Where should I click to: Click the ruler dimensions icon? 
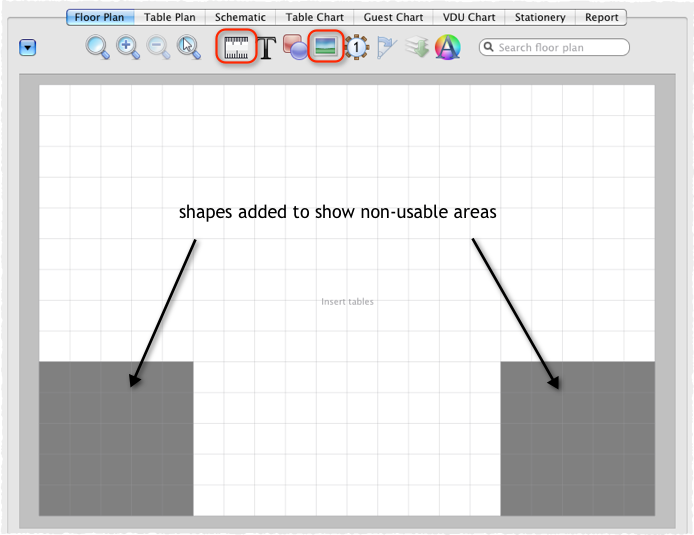(237, 47)
